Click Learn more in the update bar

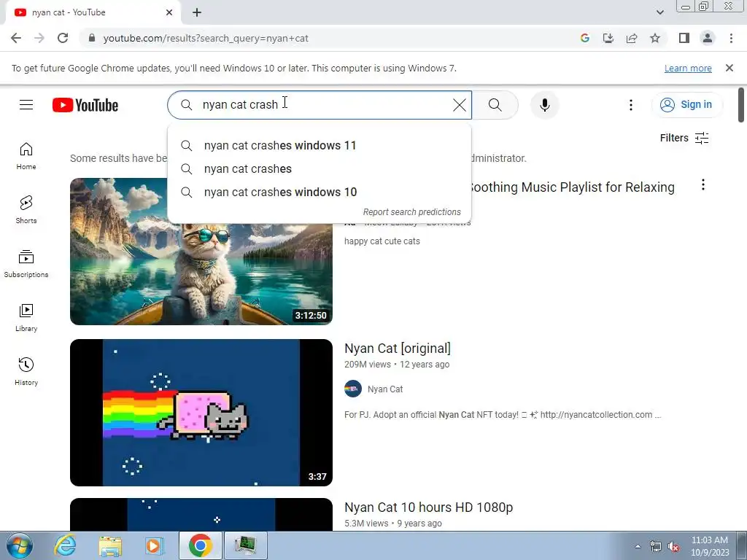(688, 69)
